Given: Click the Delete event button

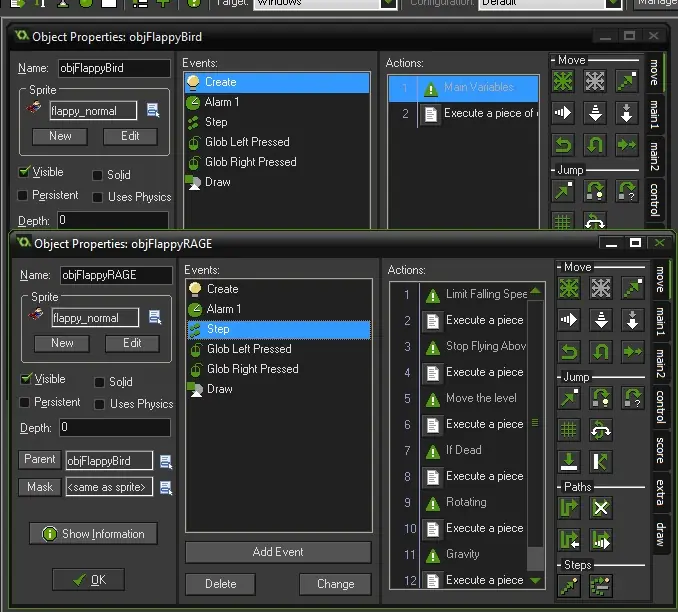Looking at the screenshot, I should (221, 584).
